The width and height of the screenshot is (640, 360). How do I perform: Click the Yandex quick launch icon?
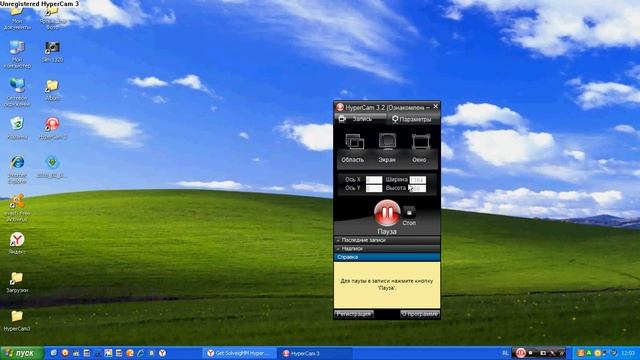(x=162, y=353)
